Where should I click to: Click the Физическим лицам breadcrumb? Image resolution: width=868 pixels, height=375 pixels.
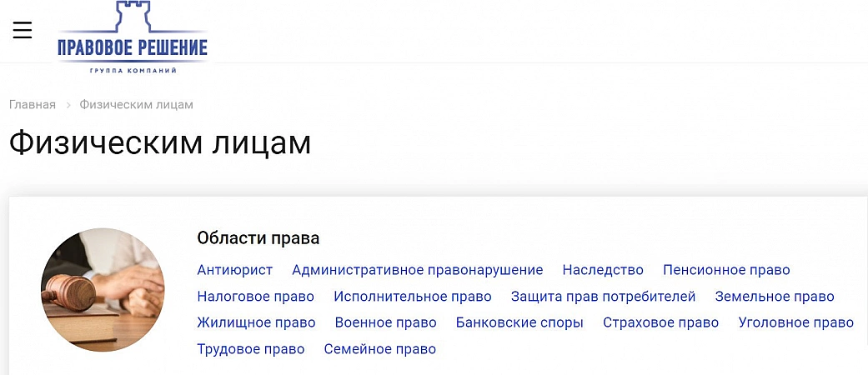tap(136, 105)
